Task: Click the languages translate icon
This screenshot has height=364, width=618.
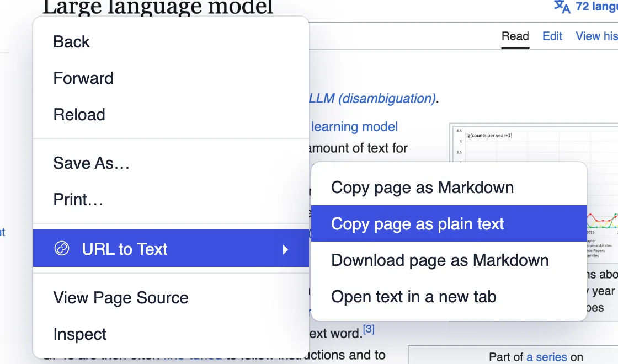Action: pos(562,6)
